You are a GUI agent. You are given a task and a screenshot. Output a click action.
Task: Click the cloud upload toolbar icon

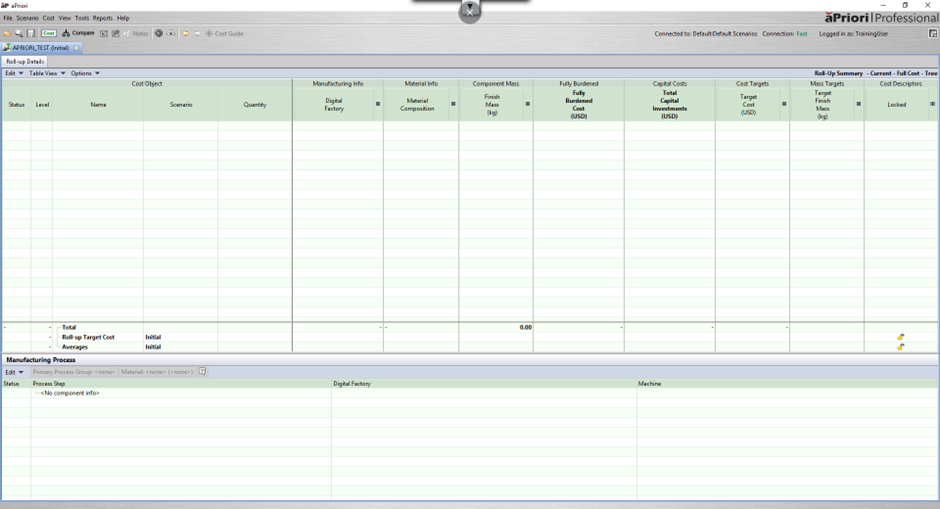click(171, 34)
